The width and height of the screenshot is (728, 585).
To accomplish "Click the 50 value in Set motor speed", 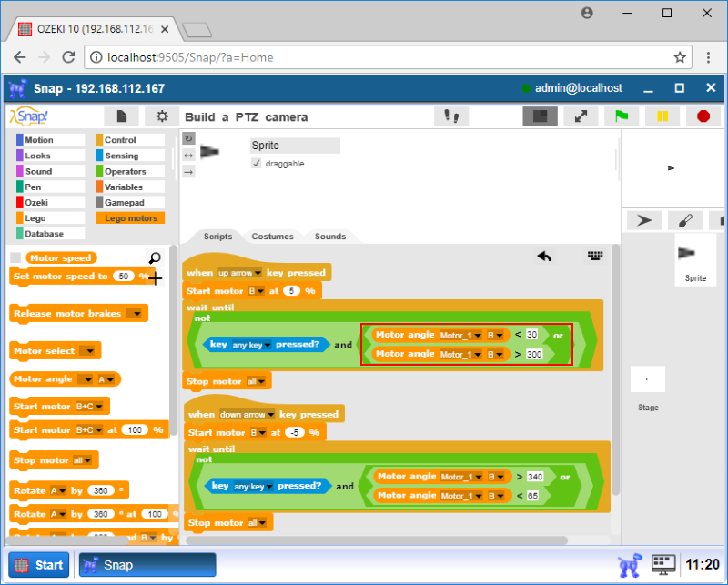I will click(x=124, y=277).
